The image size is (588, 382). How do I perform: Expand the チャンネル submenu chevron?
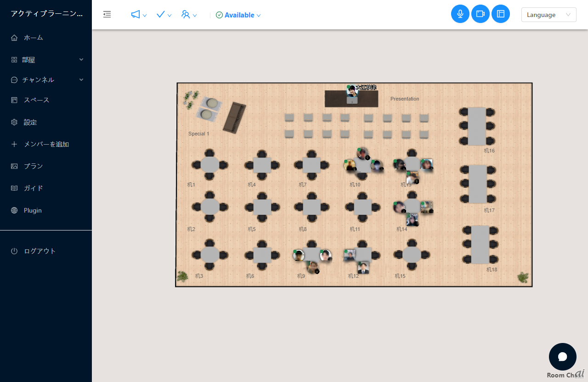pyautogui.click(x=81, y=80)
